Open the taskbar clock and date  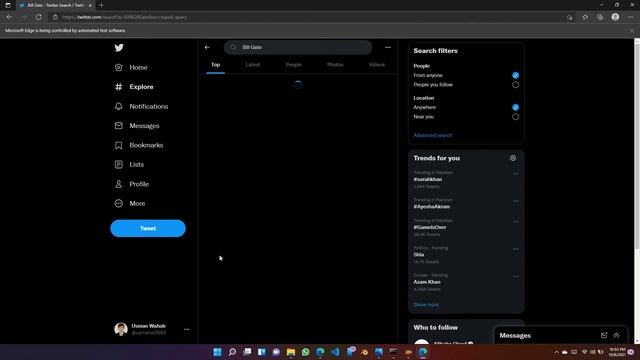point(617,352)
